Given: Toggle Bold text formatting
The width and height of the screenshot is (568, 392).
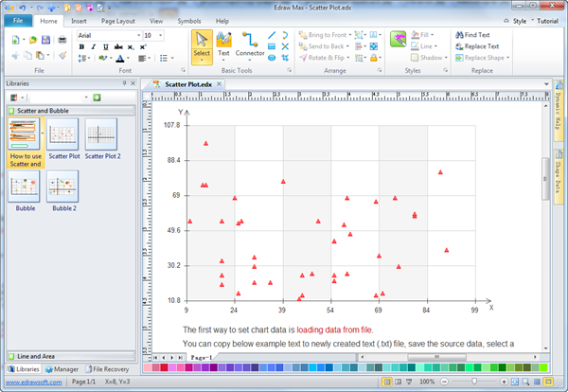Looking at the screenshot, I should [x=81, y=46].
